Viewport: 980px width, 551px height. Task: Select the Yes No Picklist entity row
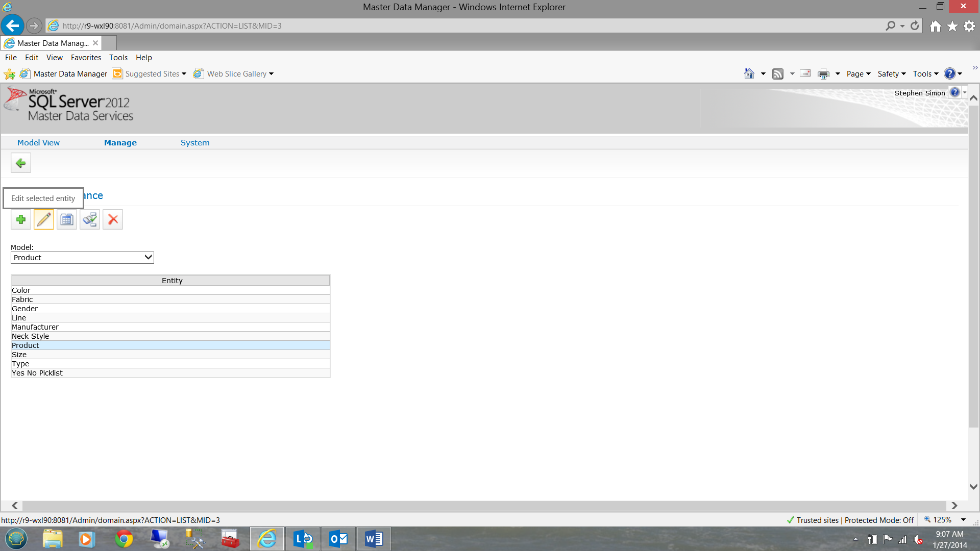37,373
